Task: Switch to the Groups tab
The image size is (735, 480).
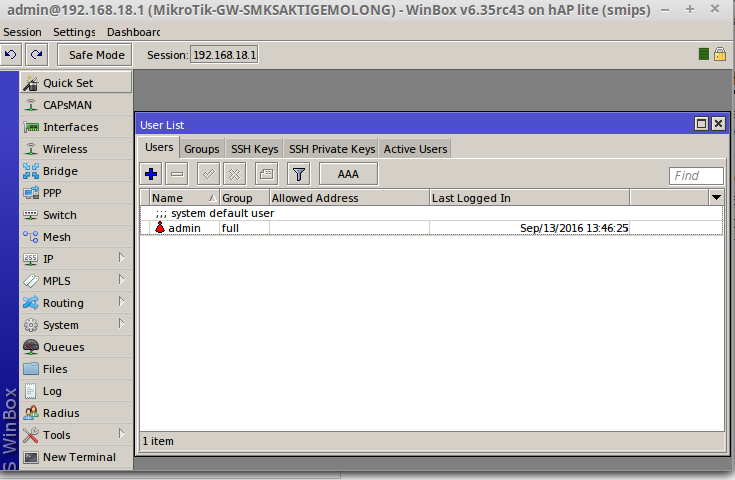Action: (202, 149)
